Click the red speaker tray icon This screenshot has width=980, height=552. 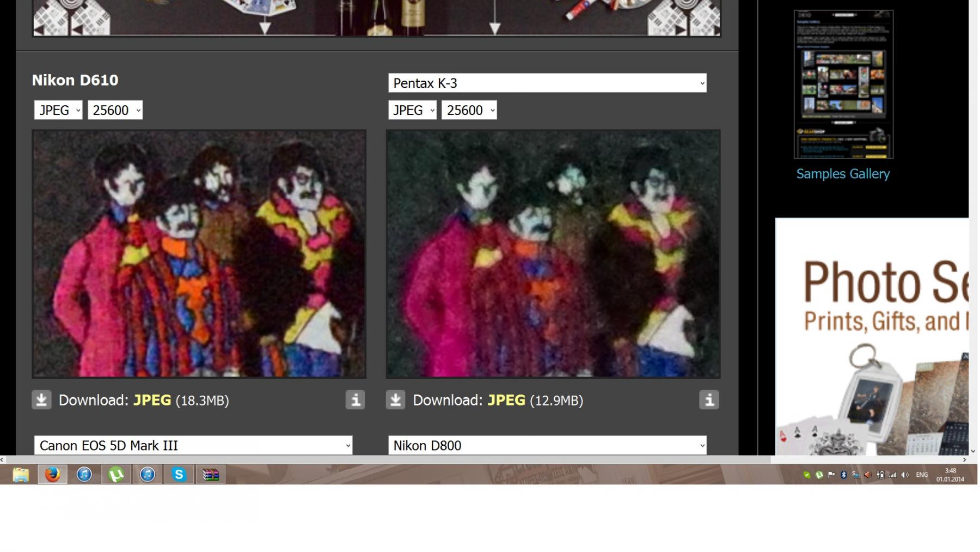coord(868,475)
